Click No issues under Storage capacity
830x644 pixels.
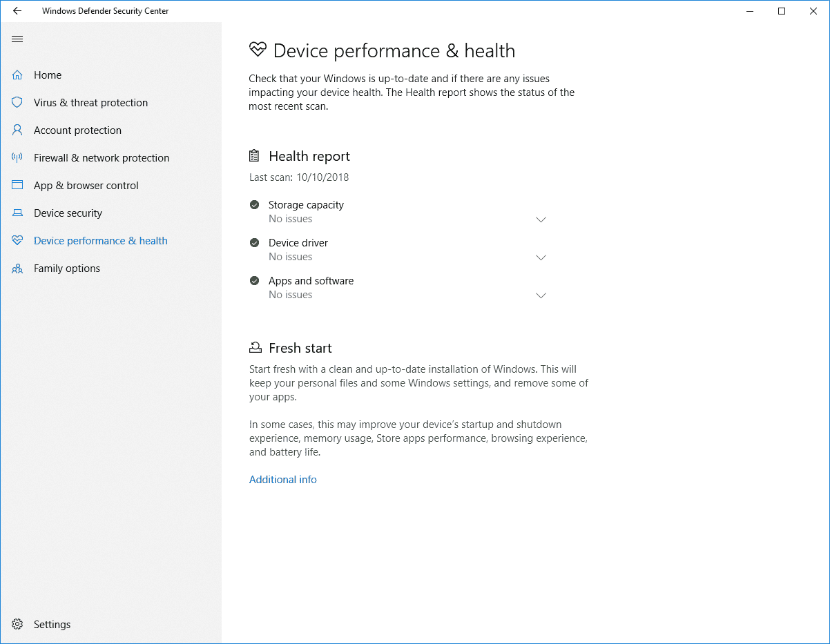point(290,219)
